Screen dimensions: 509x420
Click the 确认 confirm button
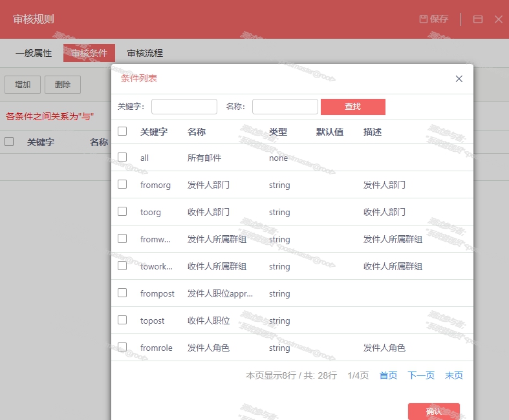[x=433, y=411]
